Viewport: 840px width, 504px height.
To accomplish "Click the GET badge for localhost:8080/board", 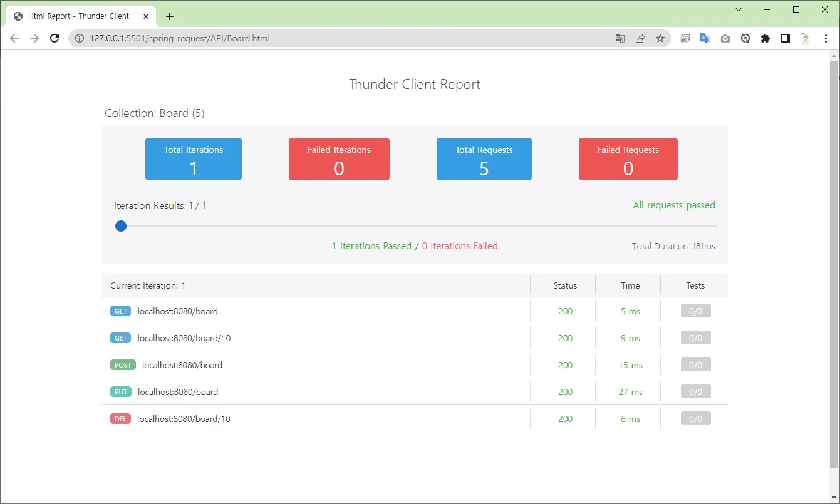I will pyautogui.click(x=120, y=311).
